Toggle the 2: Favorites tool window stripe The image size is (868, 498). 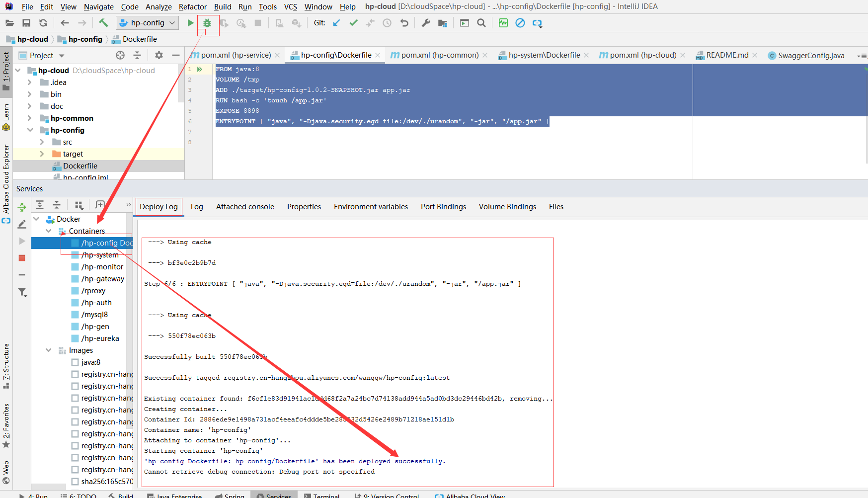pyautogui.click(x=6, y=425)
